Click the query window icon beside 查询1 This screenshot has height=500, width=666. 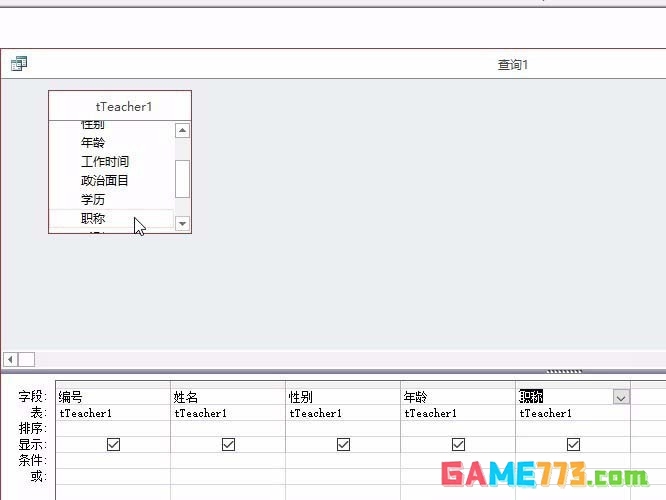point(19,64)
